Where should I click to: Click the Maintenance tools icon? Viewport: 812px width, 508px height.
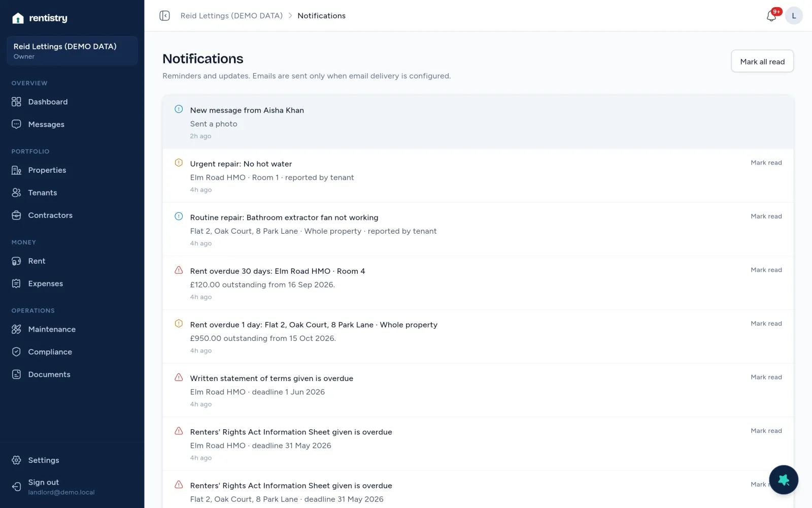pos(16,329)
